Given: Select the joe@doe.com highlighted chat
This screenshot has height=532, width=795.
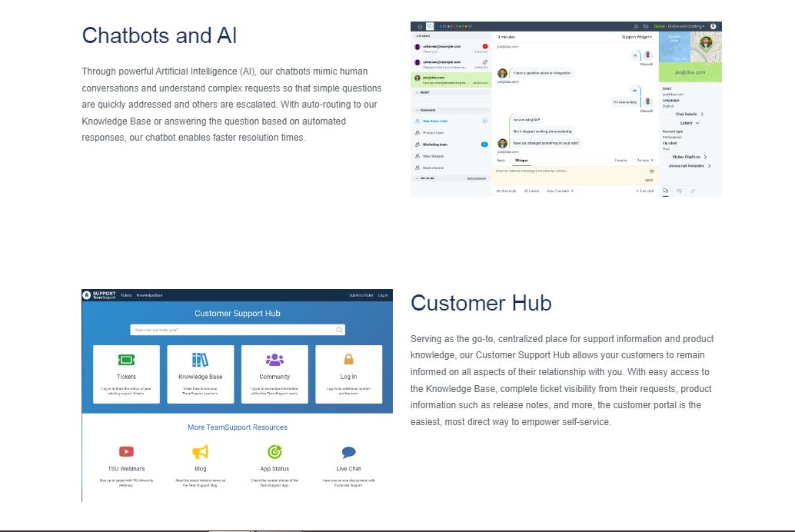Looking at the screenshot, I should click(451, 80).
